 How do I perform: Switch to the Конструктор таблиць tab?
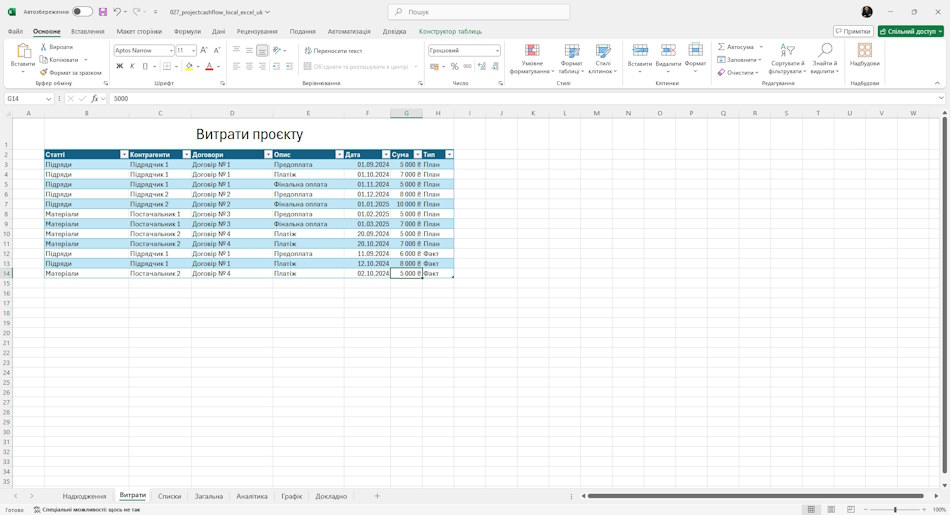(450, 32)
